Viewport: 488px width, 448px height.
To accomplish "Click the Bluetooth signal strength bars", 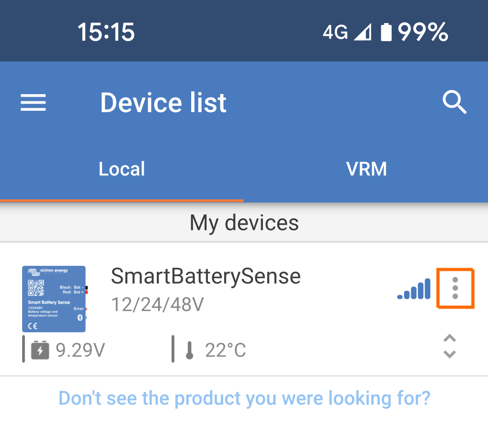I will pyautogui.click(x=413, y=288).
